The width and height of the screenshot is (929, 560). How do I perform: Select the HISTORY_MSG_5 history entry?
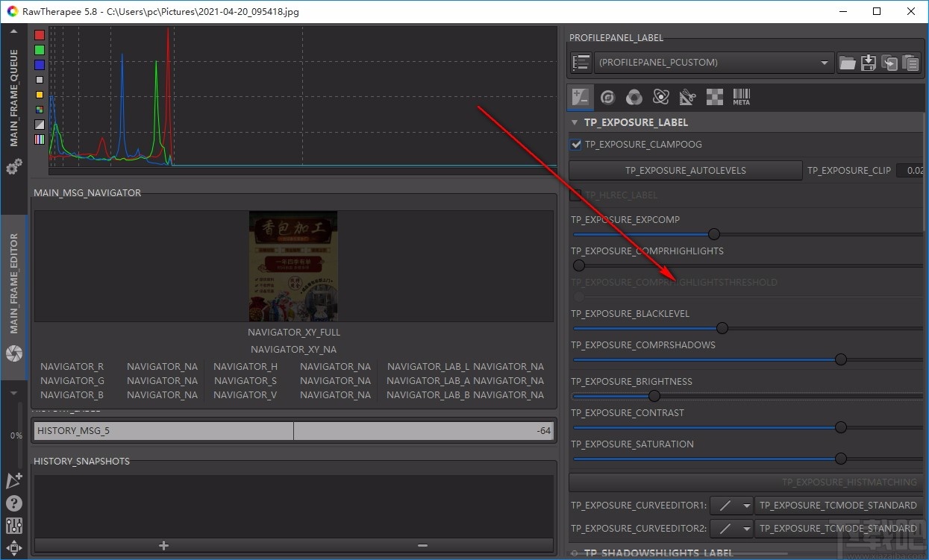[293, 430]
